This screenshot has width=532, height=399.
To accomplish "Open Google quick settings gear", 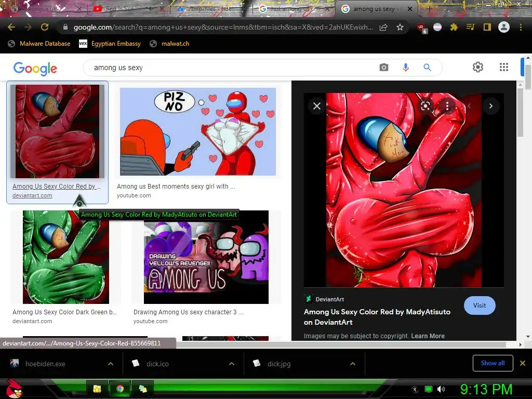I will [478, 67].
